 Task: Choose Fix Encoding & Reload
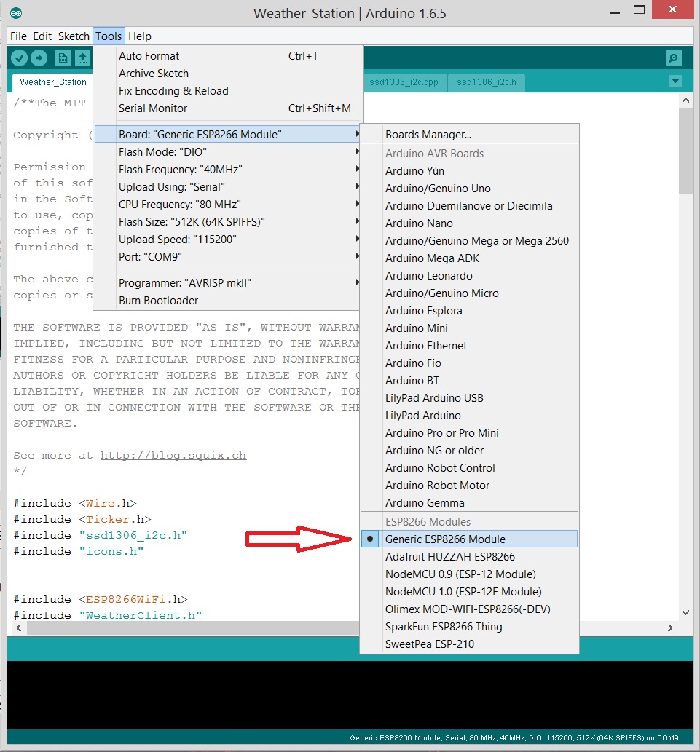coord(227,91)
